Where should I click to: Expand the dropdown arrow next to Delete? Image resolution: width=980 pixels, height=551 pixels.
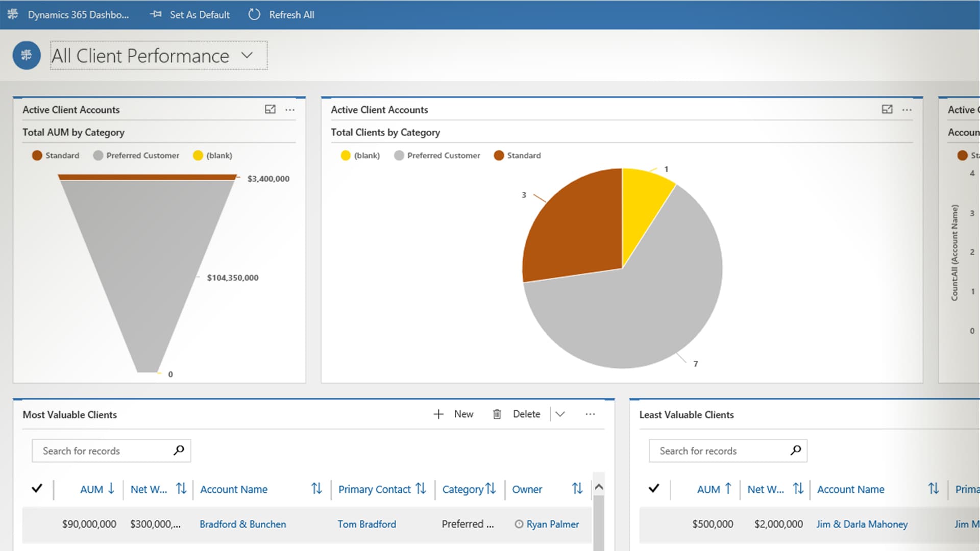(560, 414)
